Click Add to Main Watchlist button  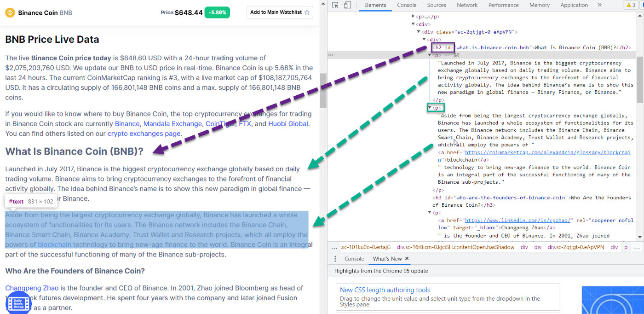(280, 12)
